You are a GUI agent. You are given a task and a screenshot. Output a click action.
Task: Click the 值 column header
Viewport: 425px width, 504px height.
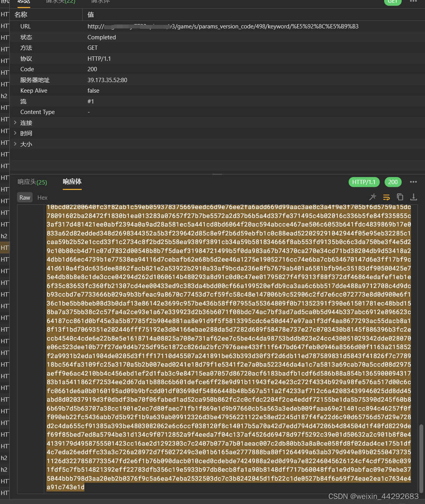(91, 15)
